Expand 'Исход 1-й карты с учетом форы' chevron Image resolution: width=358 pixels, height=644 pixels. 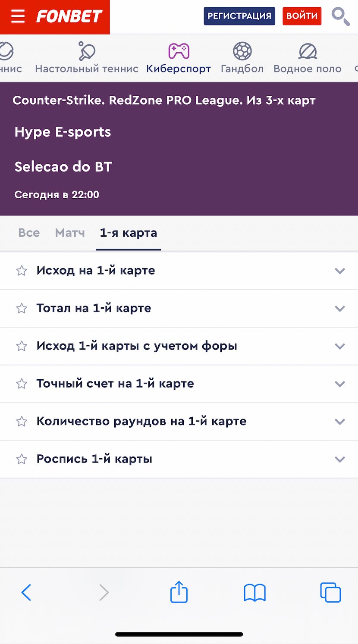pos(340,346)
